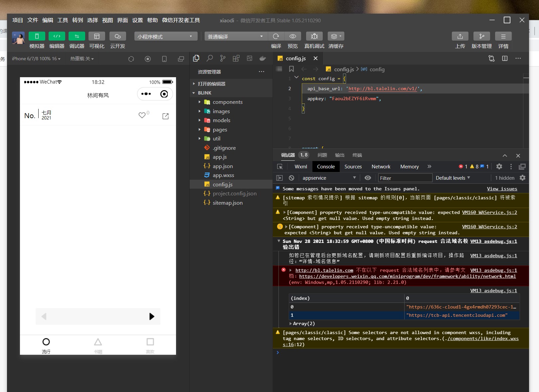Click the weixin developers network.html doc link
This screenshot has width=539, height=392.
click(x=407, y=277)
